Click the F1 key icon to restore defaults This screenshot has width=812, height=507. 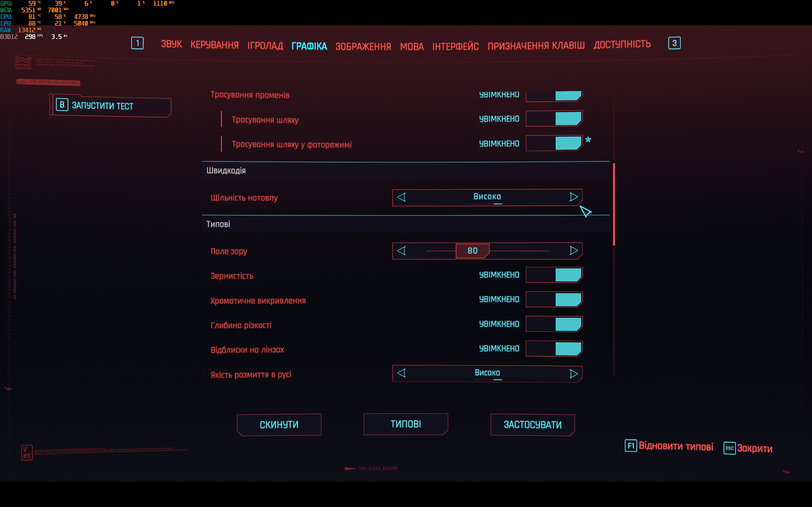click(x=631, y=446)
